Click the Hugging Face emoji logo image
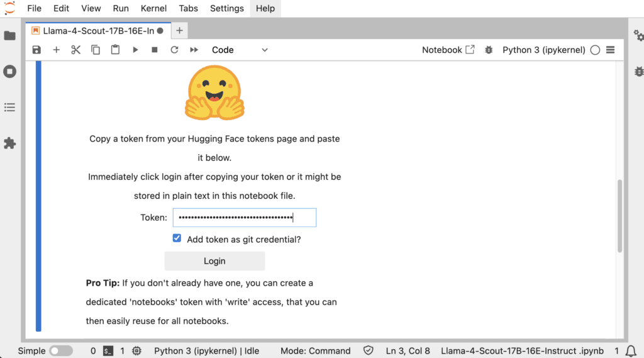 pyautogui.click(x=214, y=92)
